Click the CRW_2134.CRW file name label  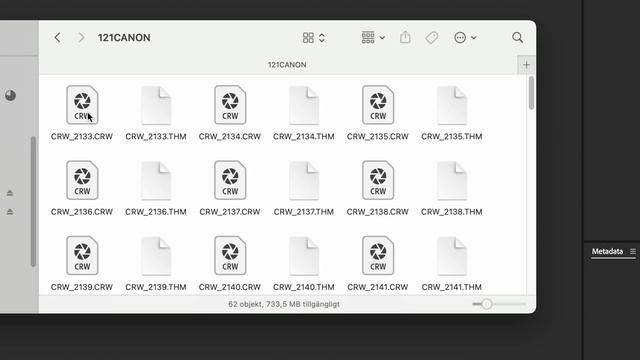(x=230, y=136)
